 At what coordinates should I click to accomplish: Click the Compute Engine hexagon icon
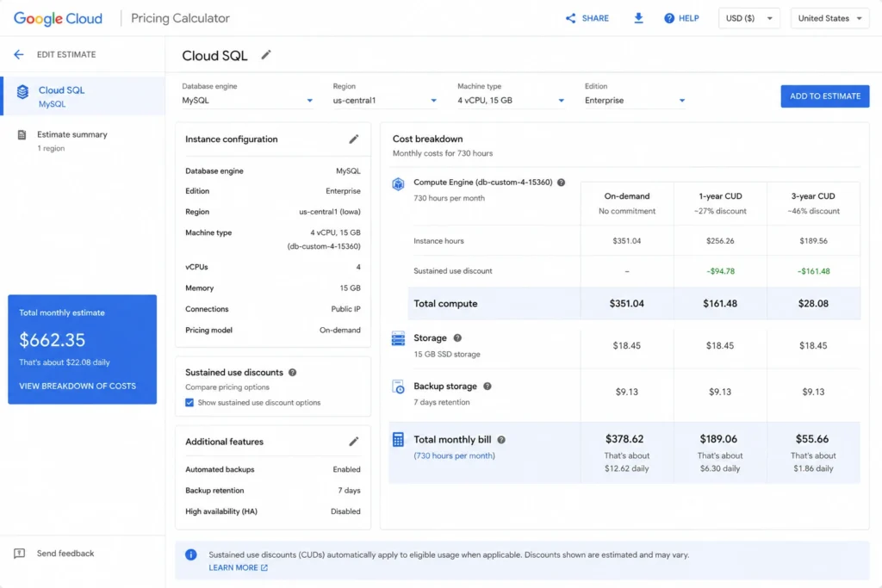tap(398, 184)
